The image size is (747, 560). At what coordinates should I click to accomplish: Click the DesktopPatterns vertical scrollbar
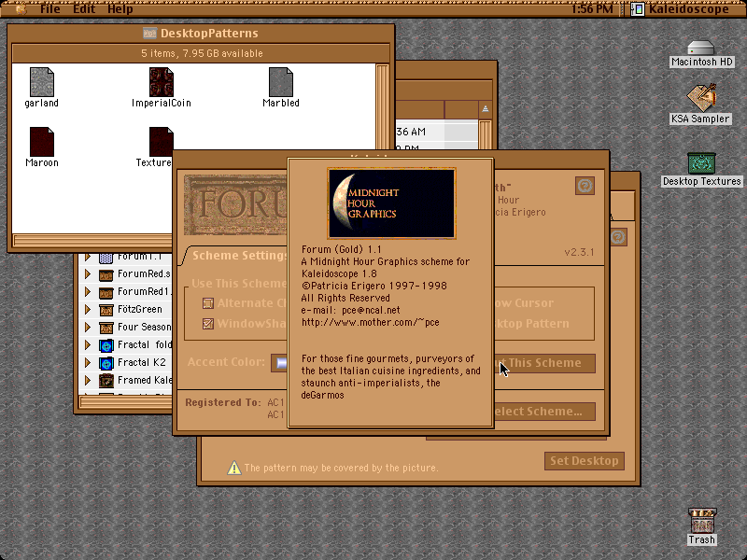(382, 107)
